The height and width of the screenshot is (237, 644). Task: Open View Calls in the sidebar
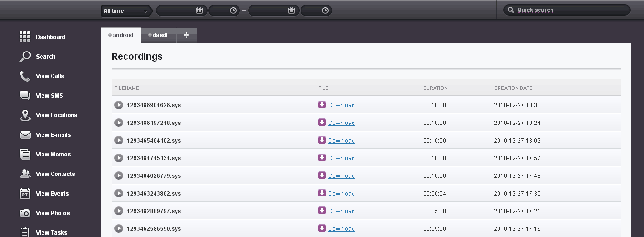(x=50, y=76)
